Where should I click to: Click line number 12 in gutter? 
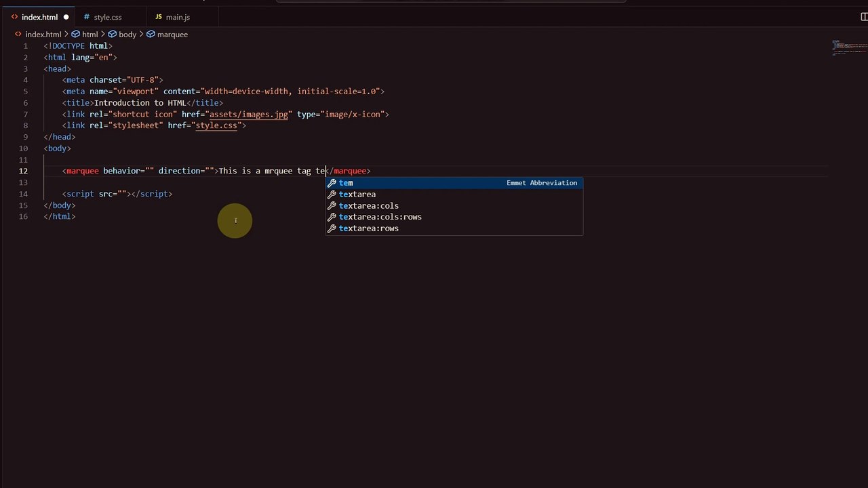[24, 171]
